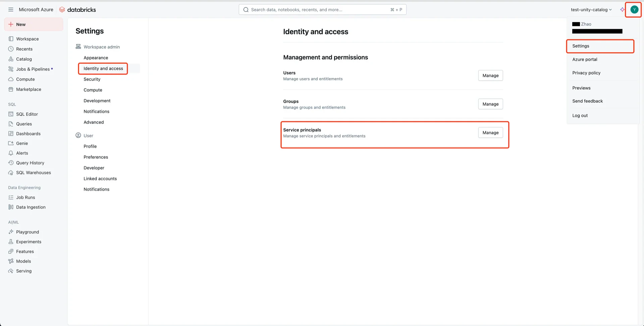Screen dimensions: 644x326
Task: Open Preferences settings
Action: [96, 157]
